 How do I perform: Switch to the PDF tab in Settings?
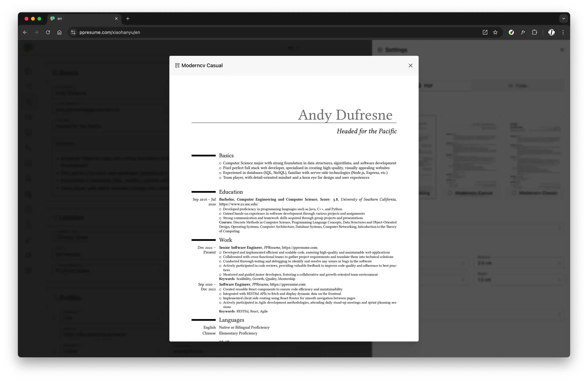(x=428, y=86)
